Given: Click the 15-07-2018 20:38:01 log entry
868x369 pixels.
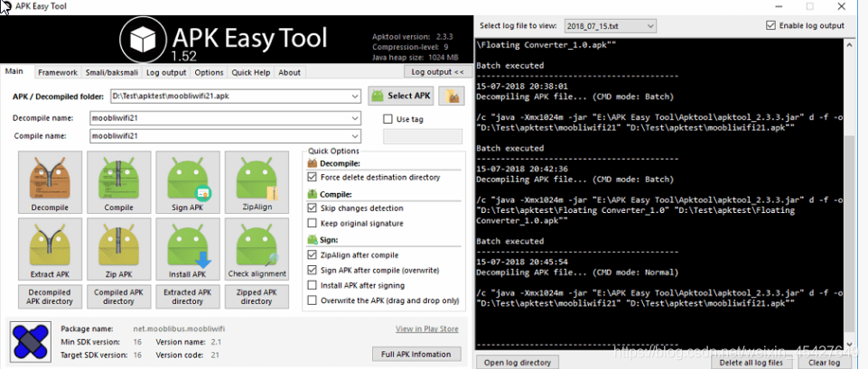Looking at the screenshot, I should point(521,87).
